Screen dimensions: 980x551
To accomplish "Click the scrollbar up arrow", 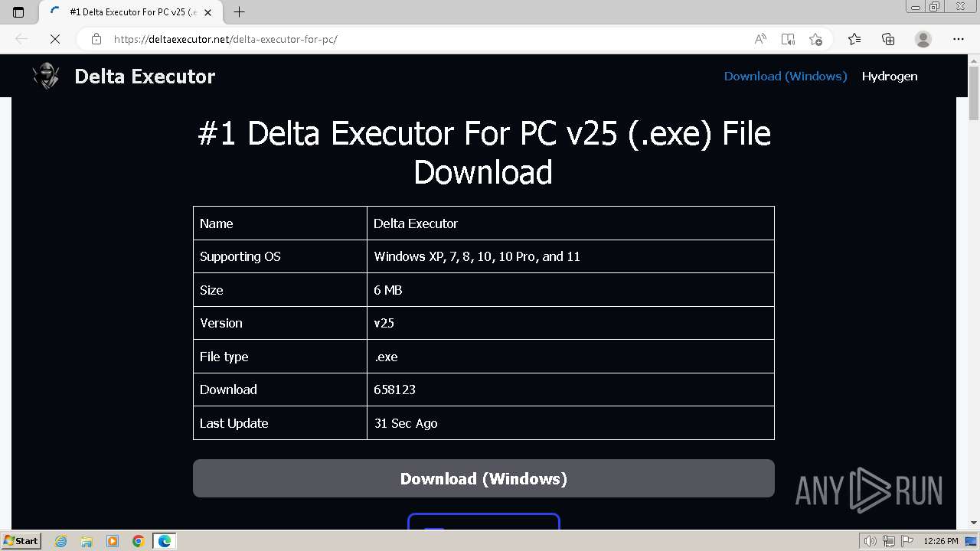I will (x=974, y=60).
